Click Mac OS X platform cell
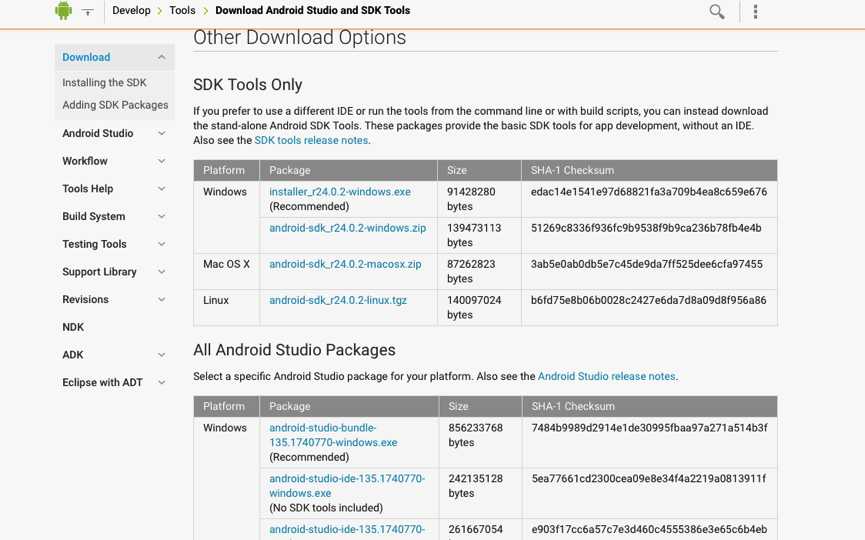This screenshot has width=865, height=540. click(x=226, y=271)
